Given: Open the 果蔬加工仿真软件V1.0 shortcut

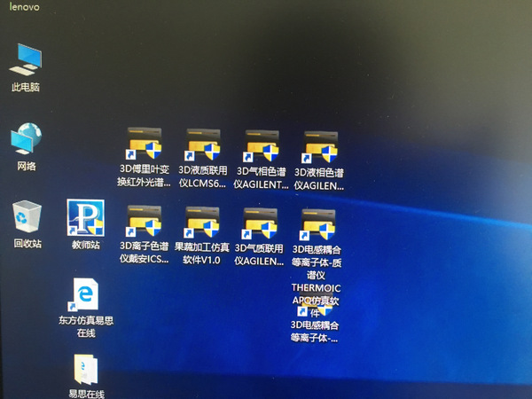Looking at the screenshot, I should click(x=202, y=222).
